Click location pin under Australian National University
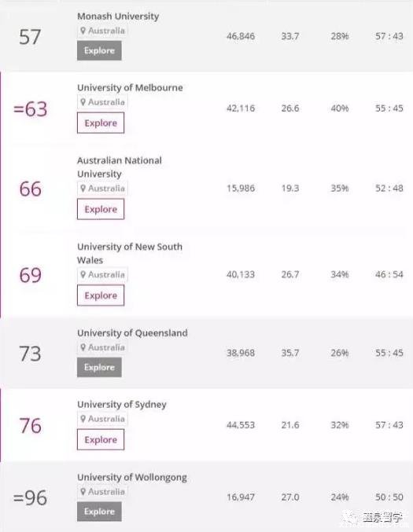Screen dimensions: 413x532 tap(83, 189)
